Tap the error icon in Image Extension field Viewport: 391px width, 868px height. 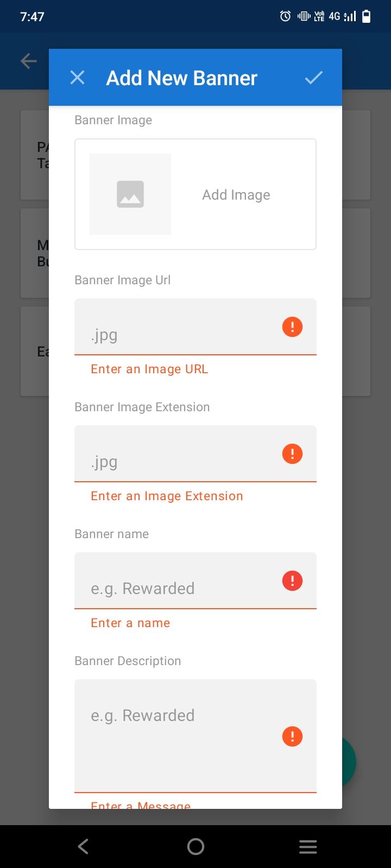click(x=292, y=454)
